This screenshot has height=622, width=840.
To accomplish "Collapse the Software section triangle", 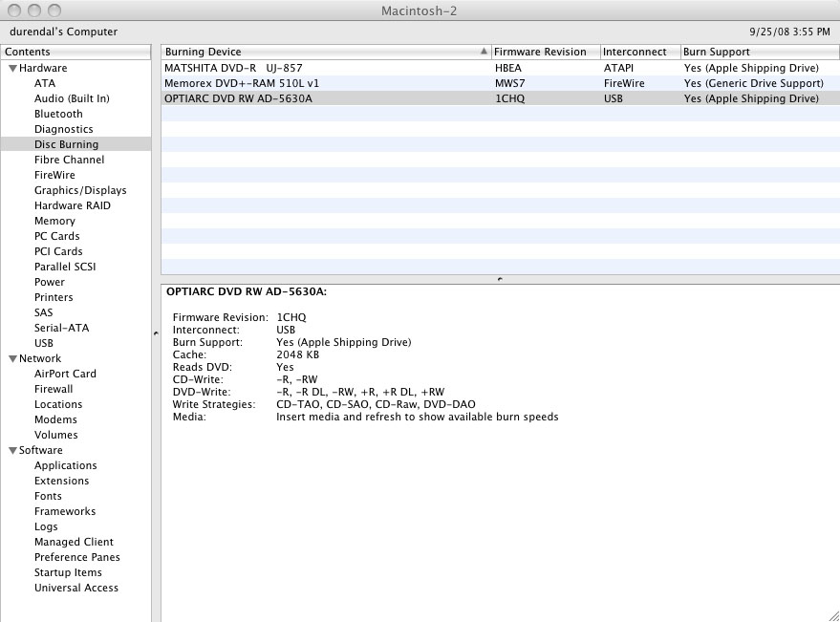I will click(12, 450).
